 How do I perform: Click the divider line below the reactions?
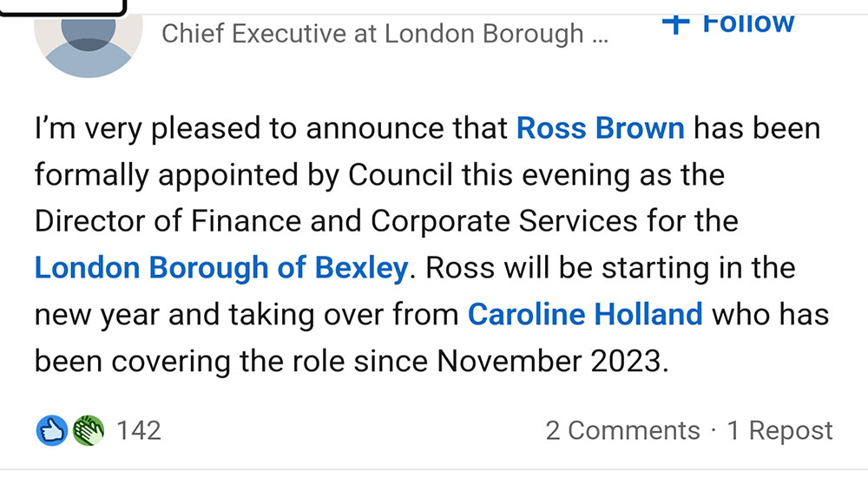tap(434, 470)
